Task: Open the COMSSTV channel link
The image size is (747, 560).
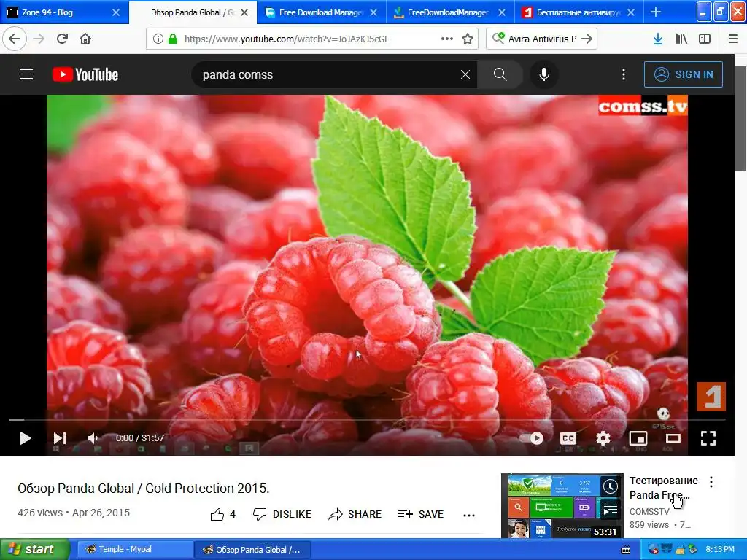Action: pos(649,511)
